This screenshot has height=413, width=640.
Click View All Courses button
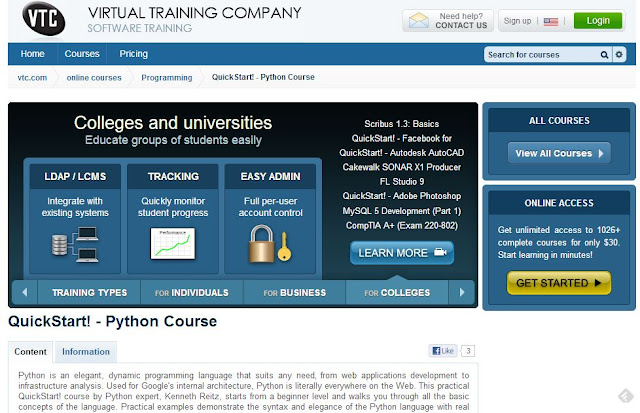(x=559, y=153)
